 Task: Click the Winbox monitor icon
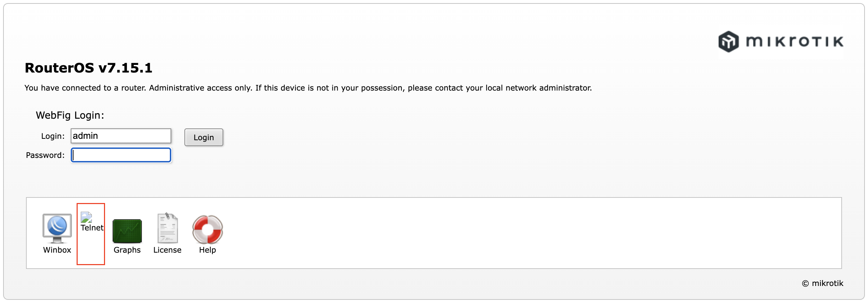point(57,228)
